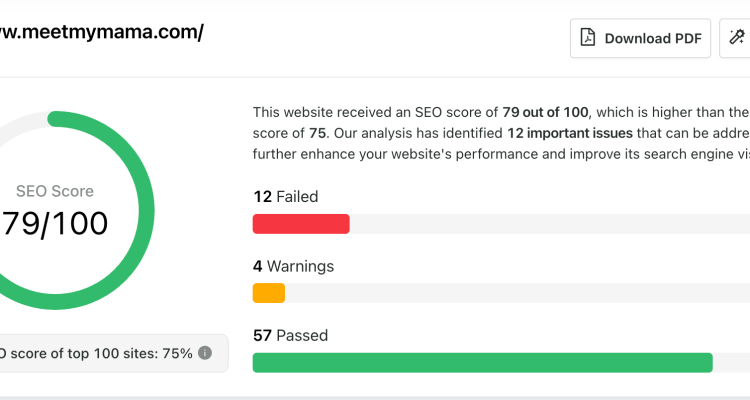Click the red Failed progress bar
The image size is (750, 400).
(301, 224)
